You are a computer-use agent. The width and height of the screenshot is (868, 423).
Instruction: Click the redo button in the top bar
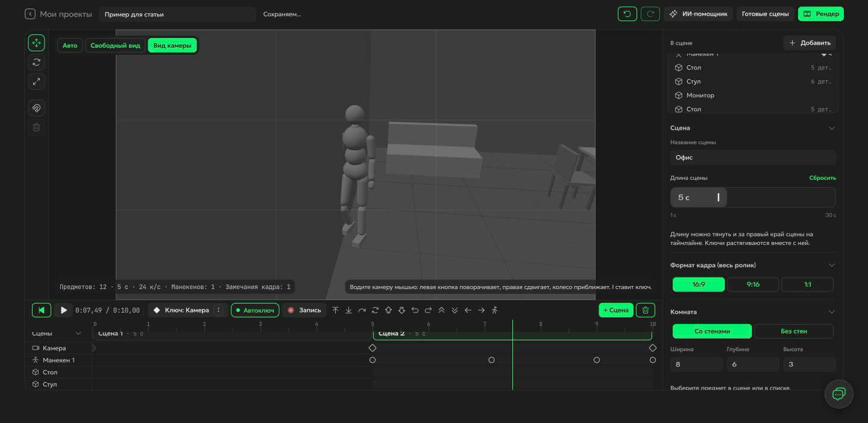[x=650, y=14]
